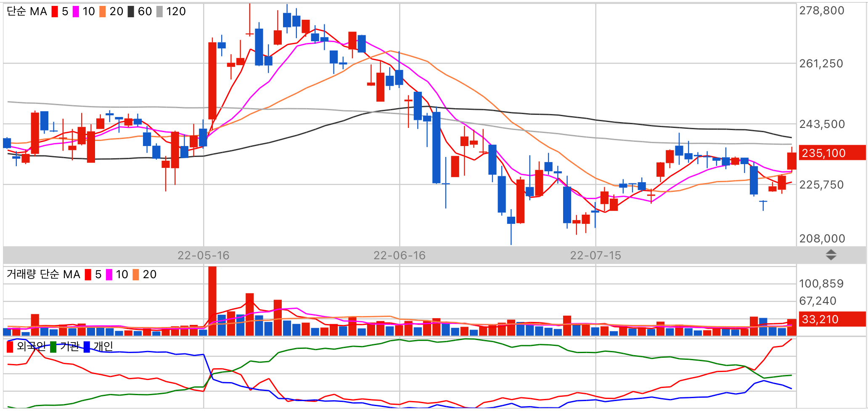Image resolution: width=868 pixels, height=412 pixels.
Task: Select the 개인 legend label
Action: pyautogui.click(x=103, y=346)
